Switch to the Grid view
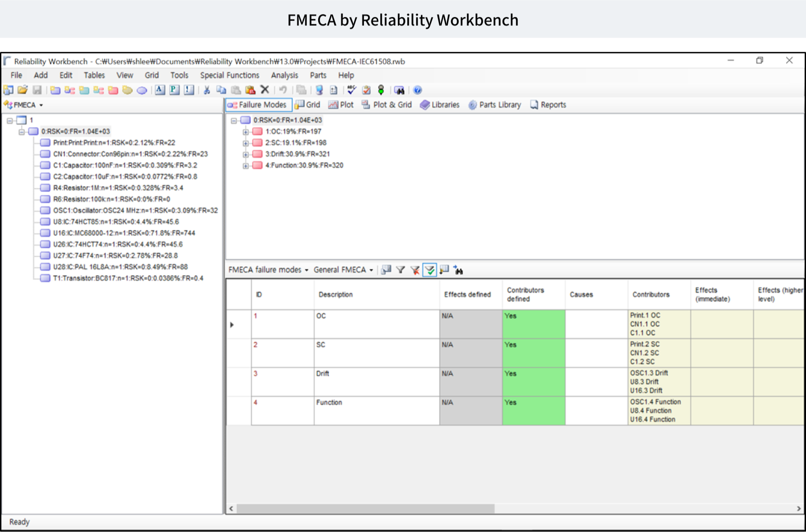 click(x=307, y=105)
